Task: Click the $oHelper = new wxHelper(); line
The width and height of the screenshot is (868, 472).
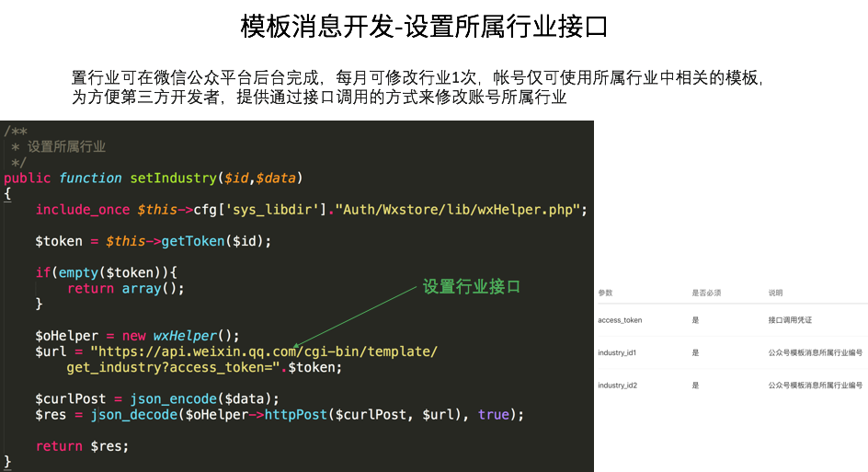Action: 137,336
